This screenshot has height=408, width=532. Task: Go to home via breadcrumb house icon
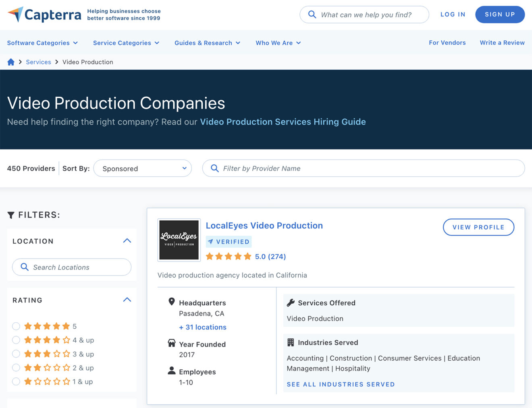pyautogui.click(x=11, y=62)
